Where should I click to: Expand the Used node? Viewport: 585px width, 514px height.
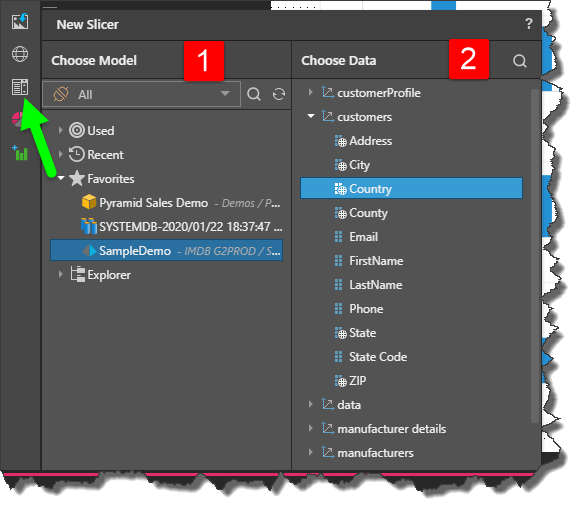[x=60, y=130]
